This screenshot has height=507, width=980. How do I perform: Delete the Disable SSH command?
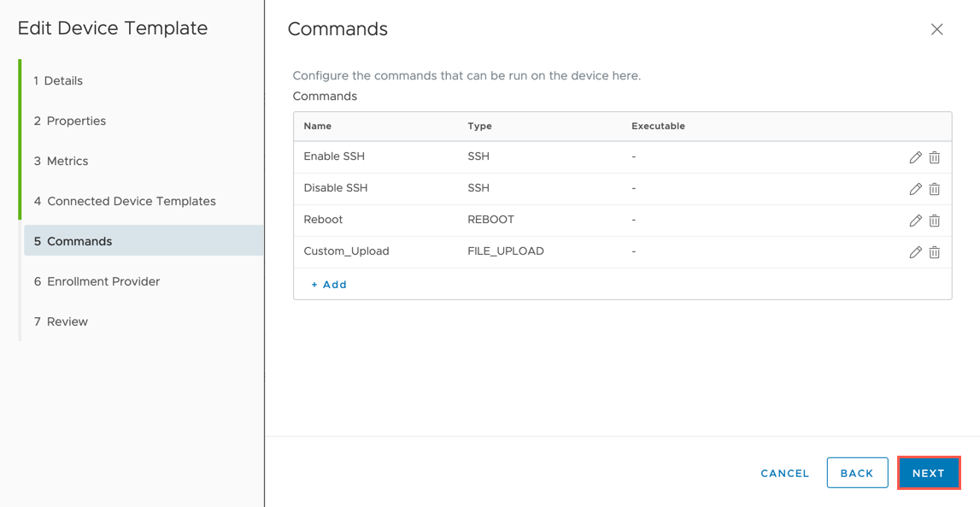click(x=935, y=189)
